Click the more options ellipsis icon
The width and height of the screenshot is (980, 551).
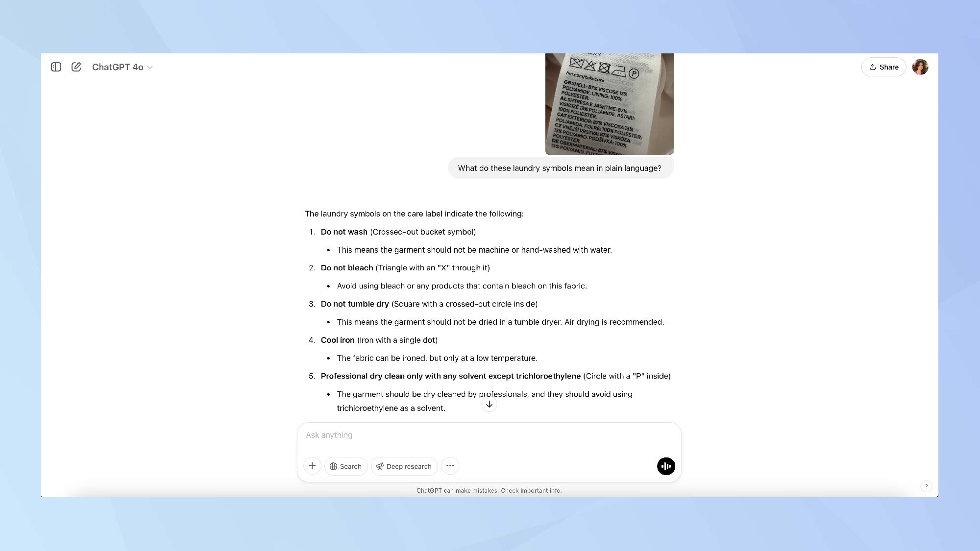450,466
